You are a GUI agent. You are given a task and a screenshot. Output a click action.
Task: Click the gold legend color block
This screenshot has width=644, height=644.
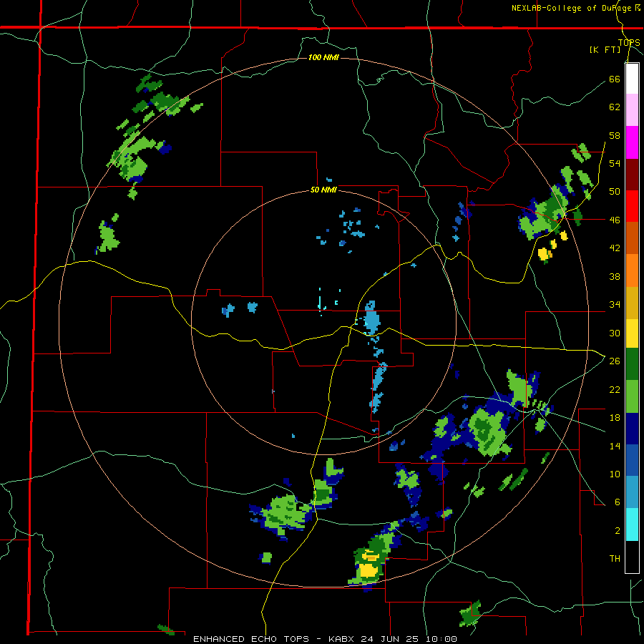click(632, 303)
